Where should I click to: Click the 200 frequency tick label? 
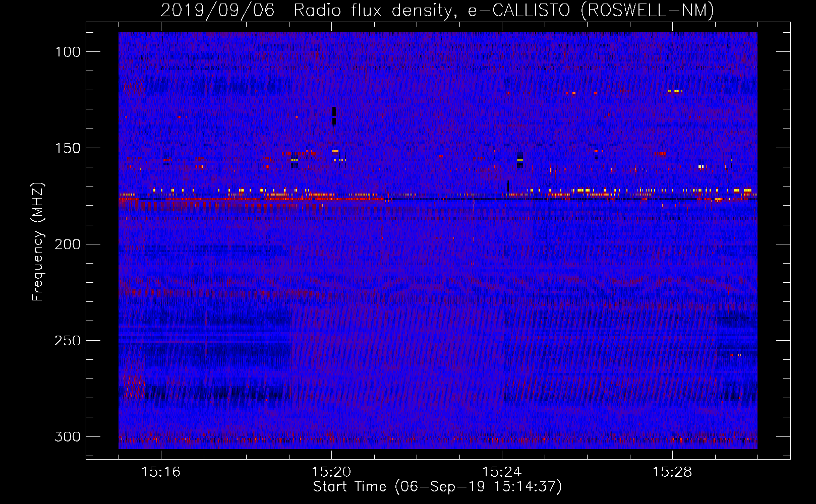[x=68, y=244]
